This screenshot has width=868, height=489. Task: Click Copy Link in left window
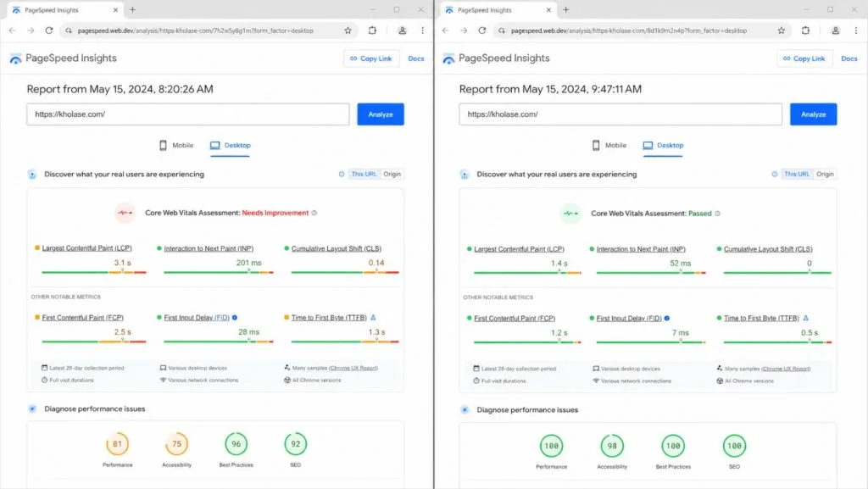[371, 58]
